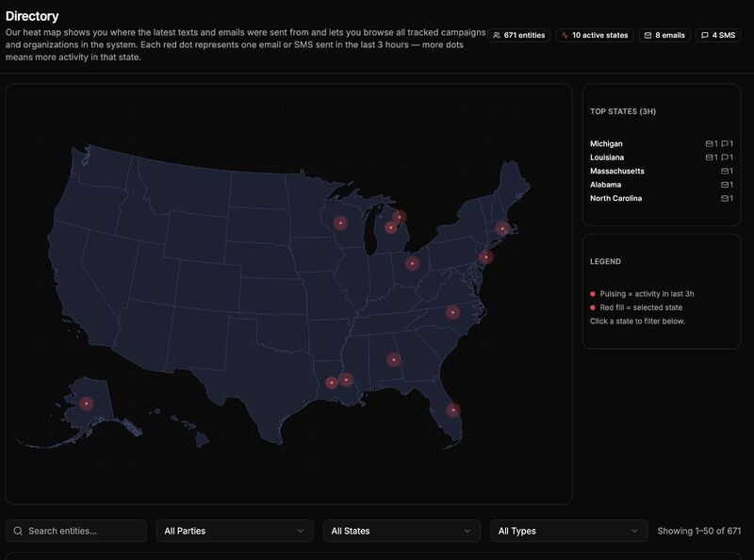Select Louisiana in Top States list
The image size is (754, 560).
tap(662, 157)
